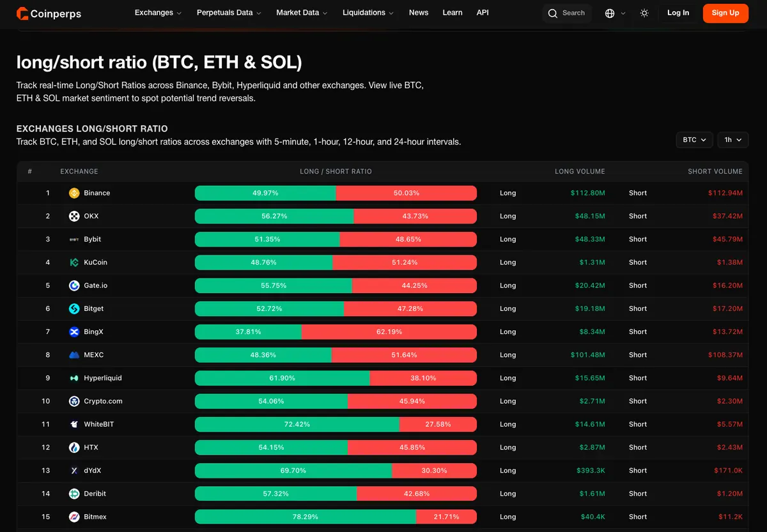Click the dYdX exchange icon
Screen dimensions: 767x532
tap(74, 470)
